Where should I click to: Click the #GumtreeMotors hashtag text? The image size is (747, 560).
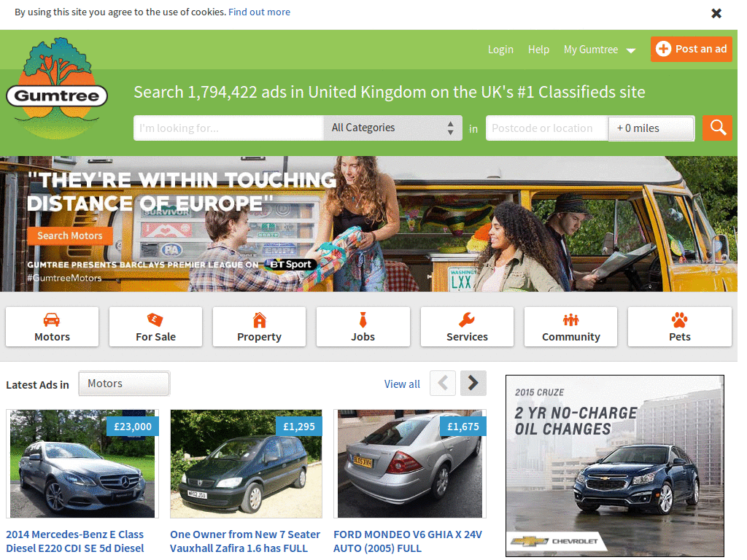[64, 278]
